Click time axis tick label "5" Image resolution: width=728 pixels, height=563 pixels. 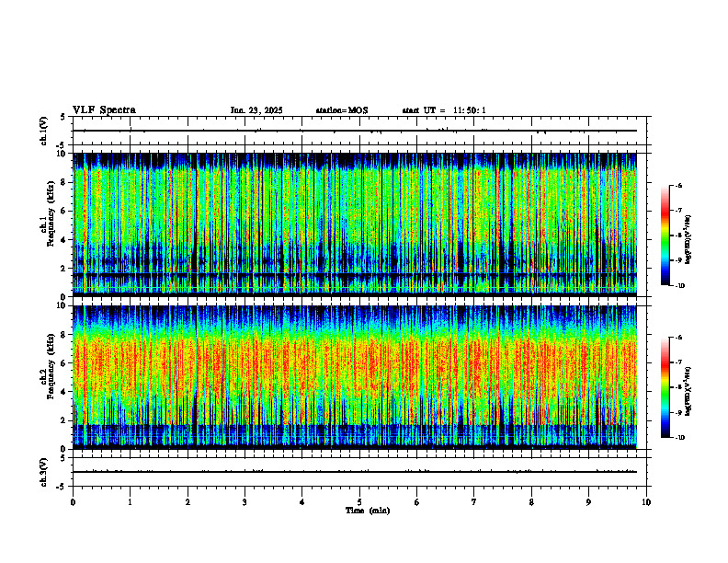click(x=359, y=502)
